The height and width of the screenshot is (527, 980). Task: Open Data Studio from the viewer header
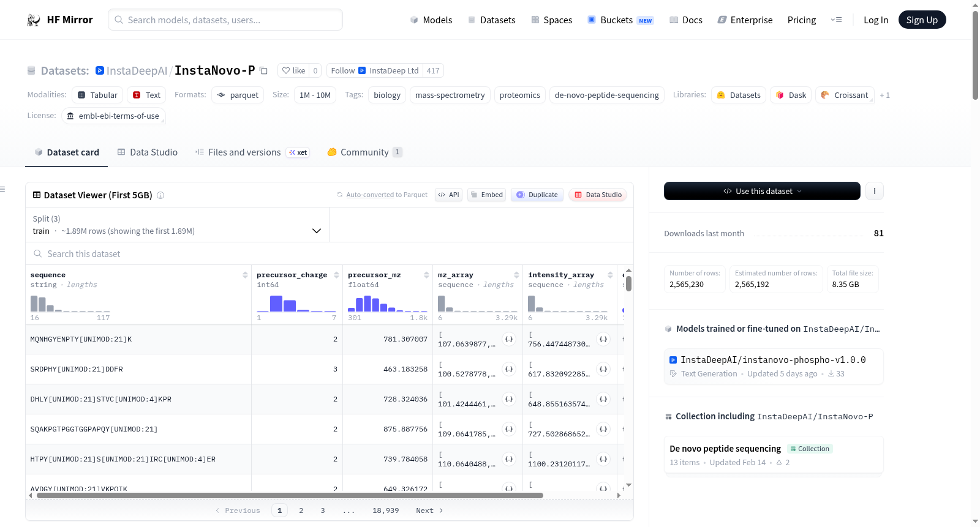(x=598, y=195)
